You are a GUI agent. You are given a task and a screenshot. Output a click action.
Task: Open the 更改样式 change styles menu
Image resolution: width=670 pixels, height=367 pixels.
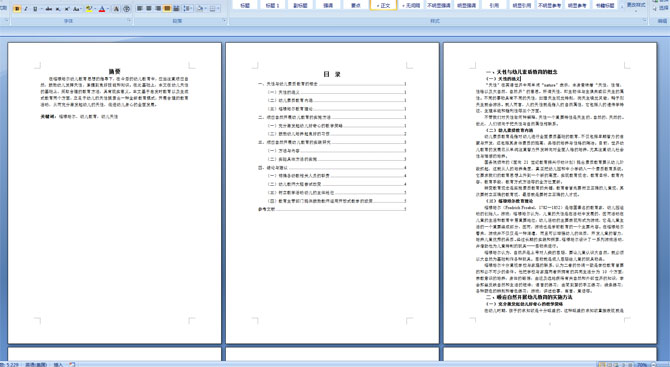[635, 5]
